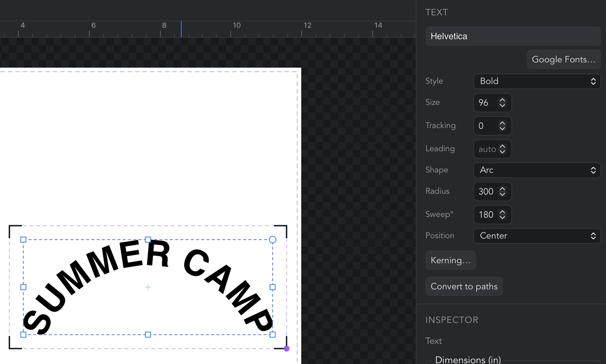Click the bottom-right selection handle
Screen dimensions: 606x364
coord(273,335)
